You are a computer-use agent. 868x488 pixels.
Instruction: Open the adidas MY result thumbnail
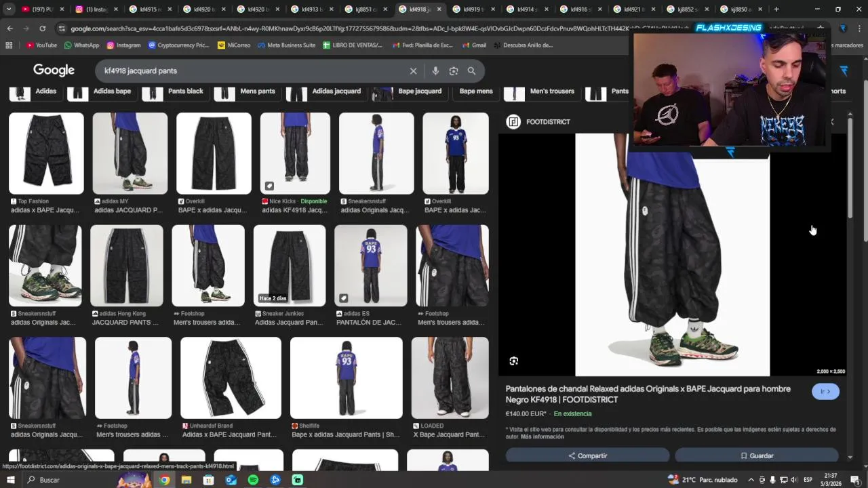point(130,153)
